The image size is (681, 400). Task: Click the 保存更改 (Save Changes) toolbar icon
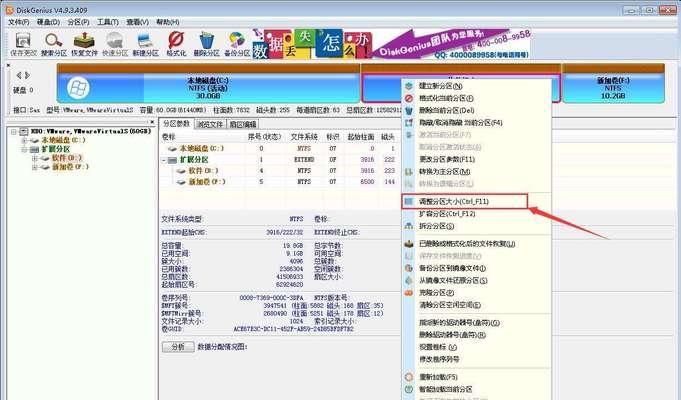click(23, 44)
